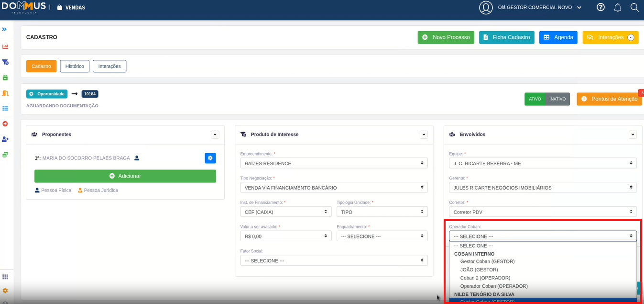Image resolution: width=644 pixels, height=304 pixels.
Task: Open the add user icon in sidebar
Action: pos(5,139)
